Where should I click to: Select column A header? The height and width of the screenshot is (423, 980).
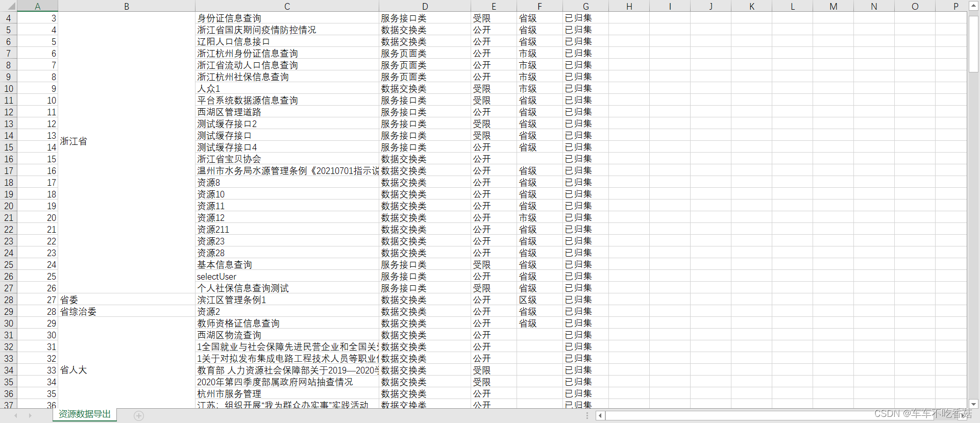[x=38, y=6]
